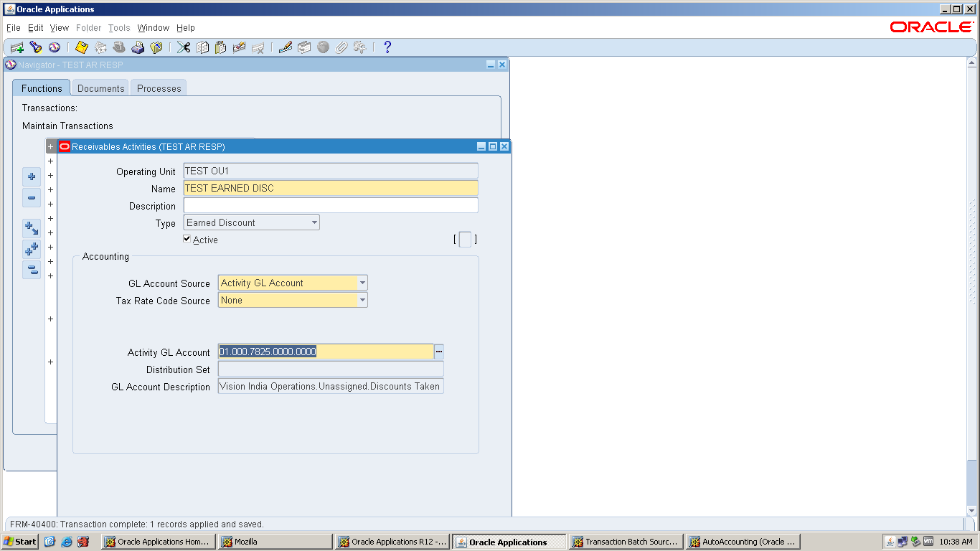
Task: Open the Activity GL Account ellipsis picker
Action: (438, 352)
